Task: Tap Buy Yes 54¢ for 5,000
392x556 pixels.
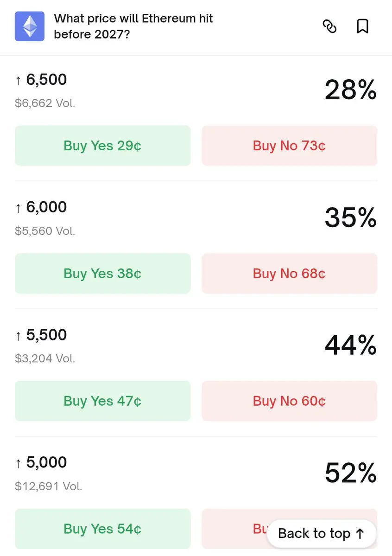Action: [x=102, y=529]
